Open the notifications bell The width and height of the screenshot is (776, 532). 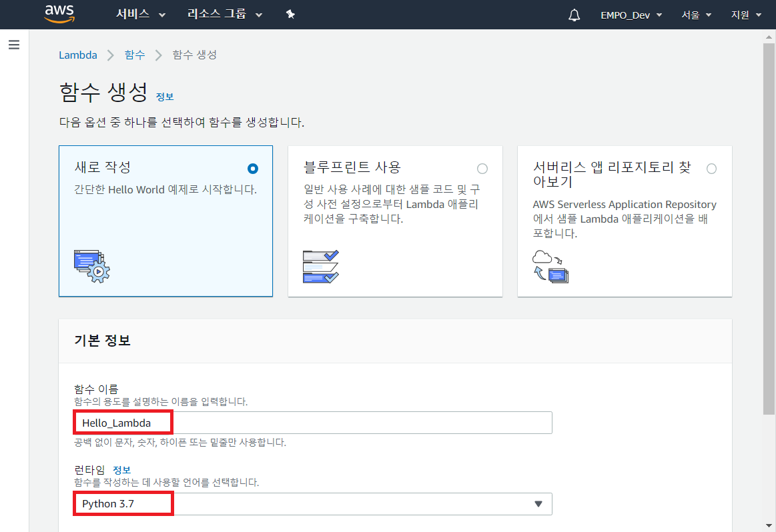(x=574, y=15)
